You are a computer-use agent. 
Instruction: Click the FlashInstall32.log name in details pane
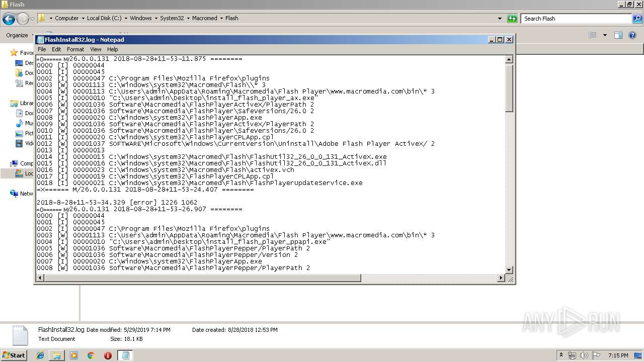click(x=61, y=330)
